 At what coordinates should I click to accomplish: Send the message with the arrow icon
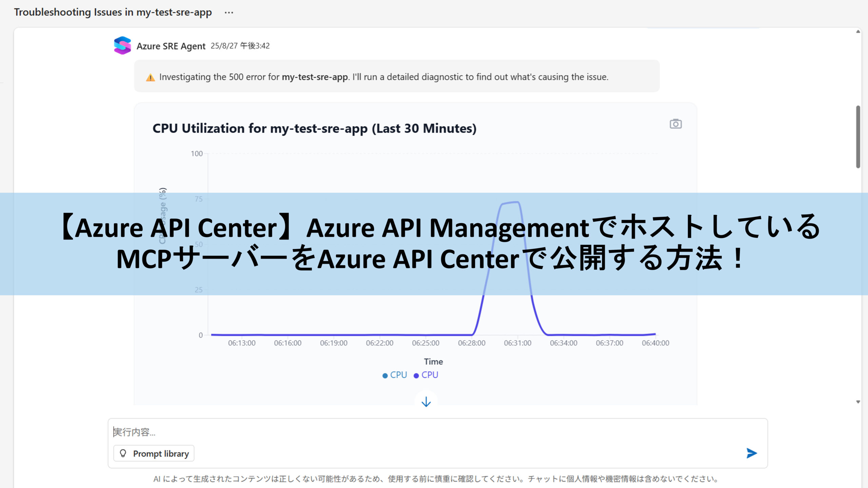[751, 453]
